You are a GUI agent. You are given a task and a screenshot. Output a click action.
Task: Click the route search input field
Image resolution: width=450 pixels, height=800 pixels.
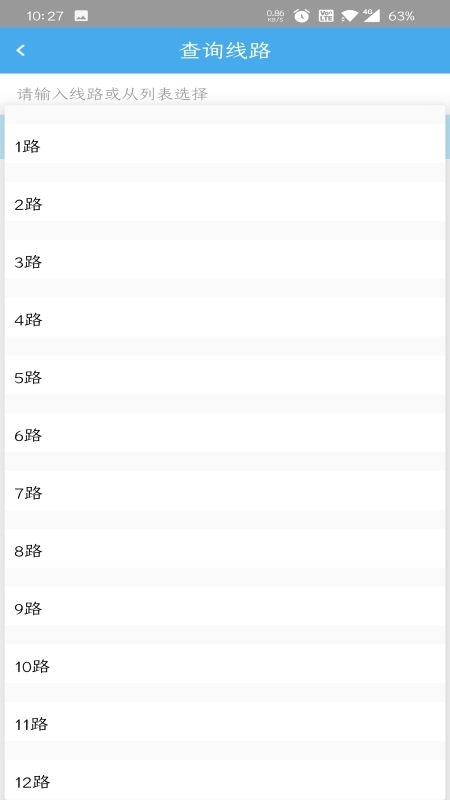point(225,94)
